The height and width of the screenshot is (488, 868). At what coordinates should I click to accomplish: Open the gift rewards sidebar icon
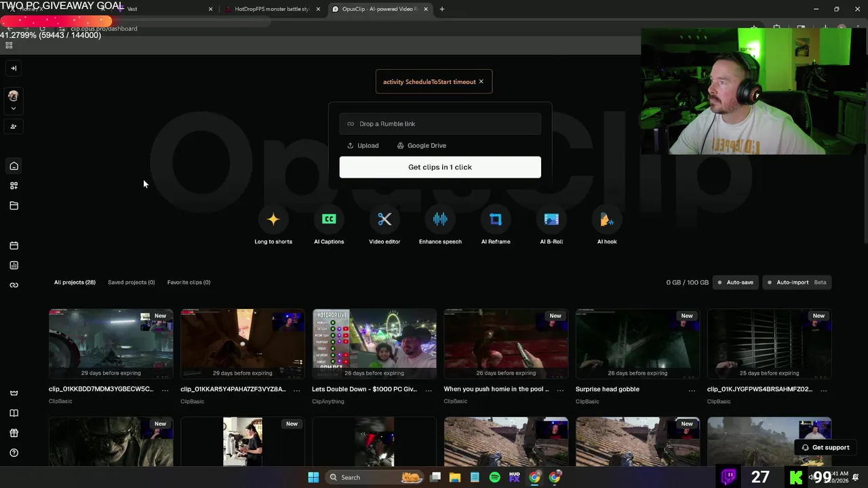[14, 433]
